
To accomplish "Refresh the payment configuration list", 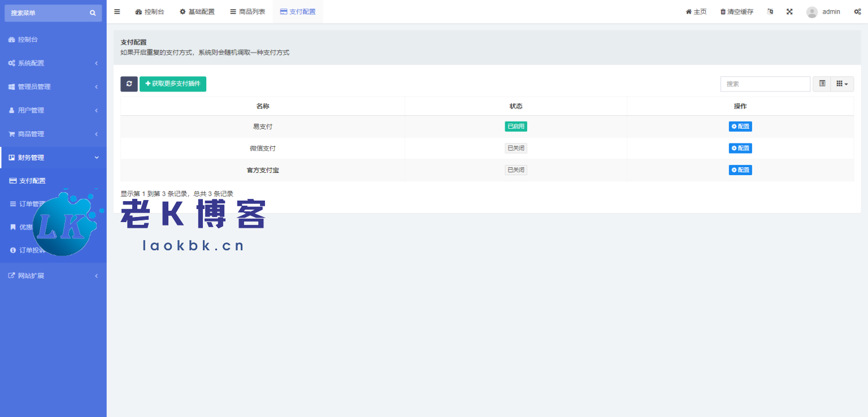I will coord(129,84).
